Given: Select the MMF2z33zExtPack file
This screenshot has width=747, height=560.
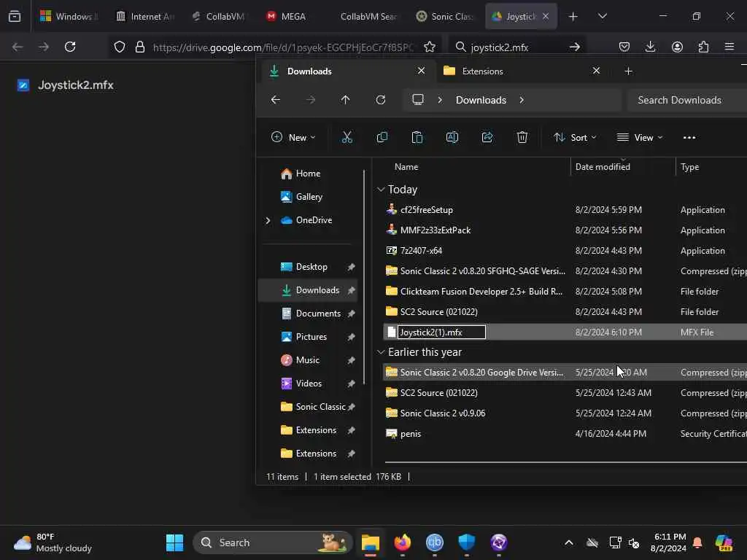Looking at the screenshot, I should [435, 230].
